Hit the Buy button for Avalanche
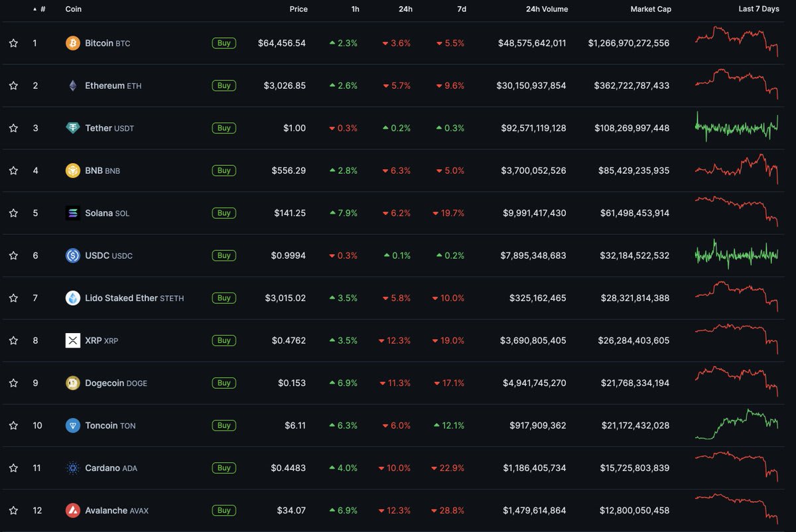The height and width of the screenshot is (532, 796). [224, 510]
